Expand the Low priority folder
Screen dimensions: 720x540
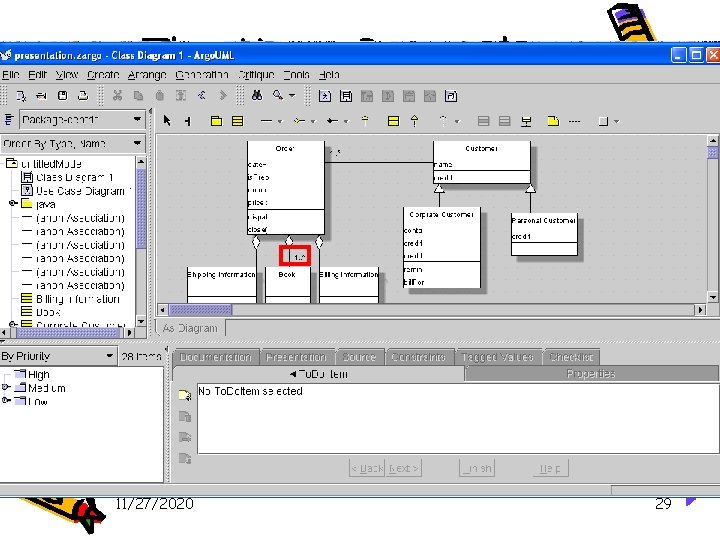click(x=6, y=400)
